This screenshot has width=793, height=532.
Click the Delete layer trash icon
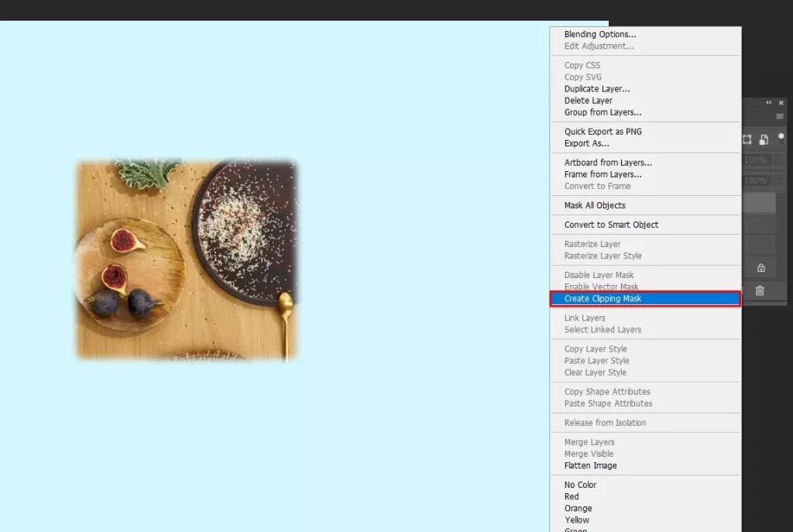pos(760,290)
